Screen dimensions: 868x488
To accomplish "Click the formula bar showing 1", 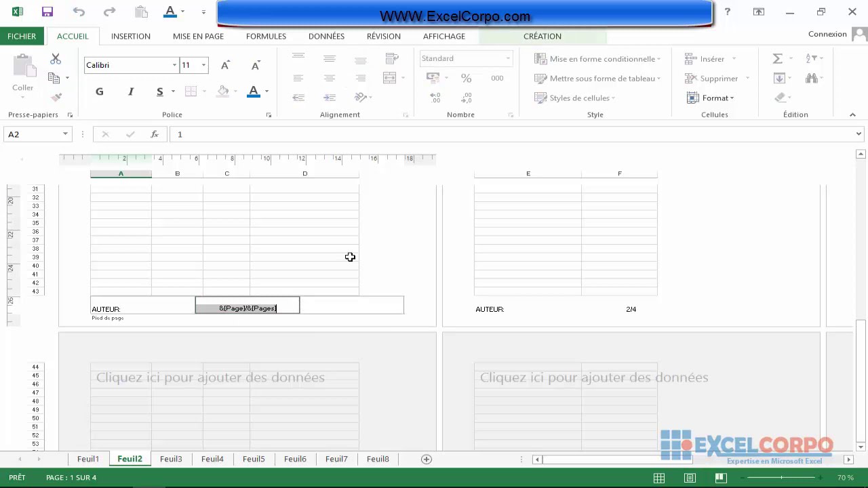I will coord(512,134).
